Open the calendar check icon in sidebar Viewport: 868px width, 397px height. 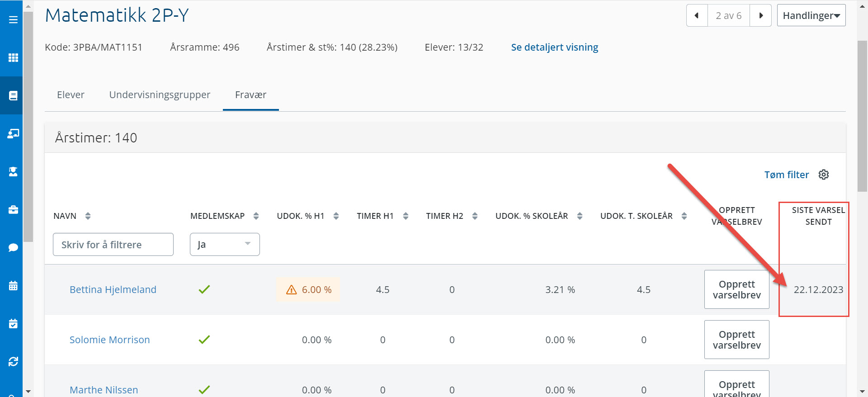(x=13, y=323)
